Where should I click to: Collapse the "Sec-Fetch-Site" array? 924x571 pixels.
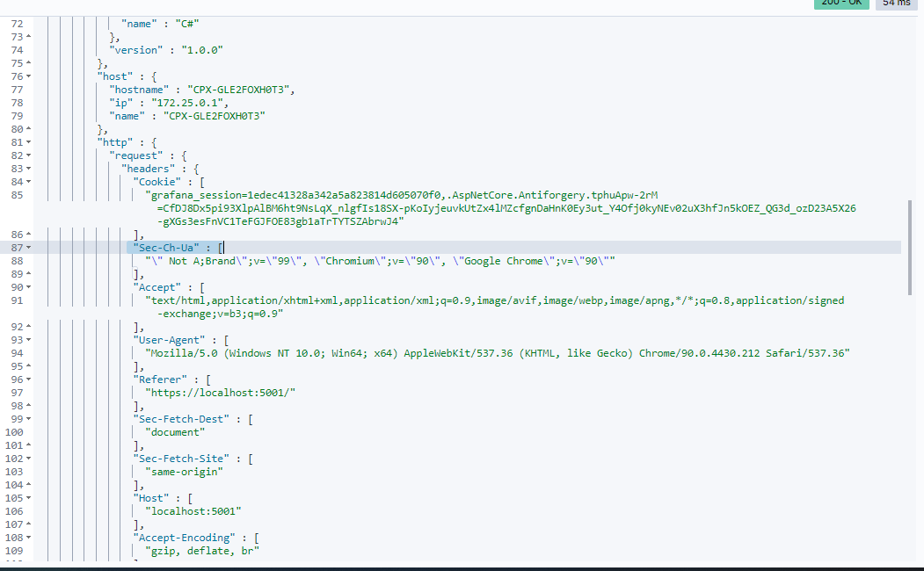pos(29,458)
